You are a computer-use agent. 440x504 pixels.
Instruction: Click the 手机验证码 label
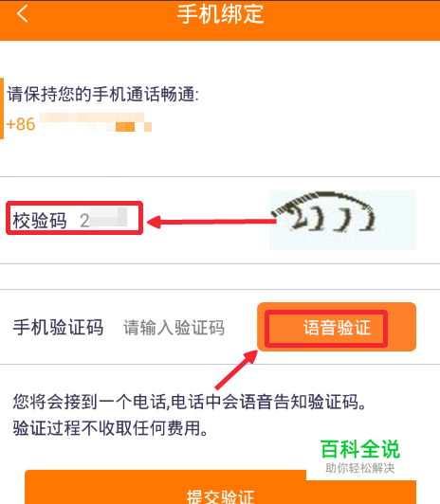point(58,328)
